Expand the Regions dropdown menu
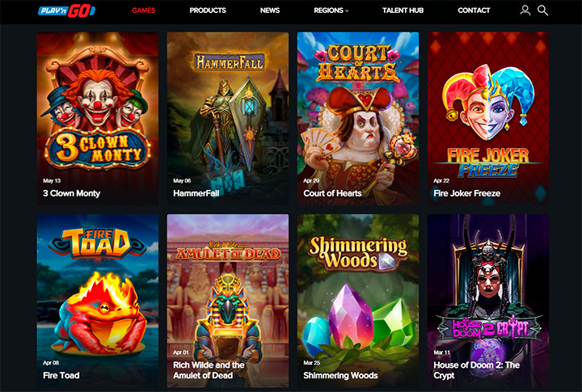This screenshot has width=582, height=392. click(331, 11)
